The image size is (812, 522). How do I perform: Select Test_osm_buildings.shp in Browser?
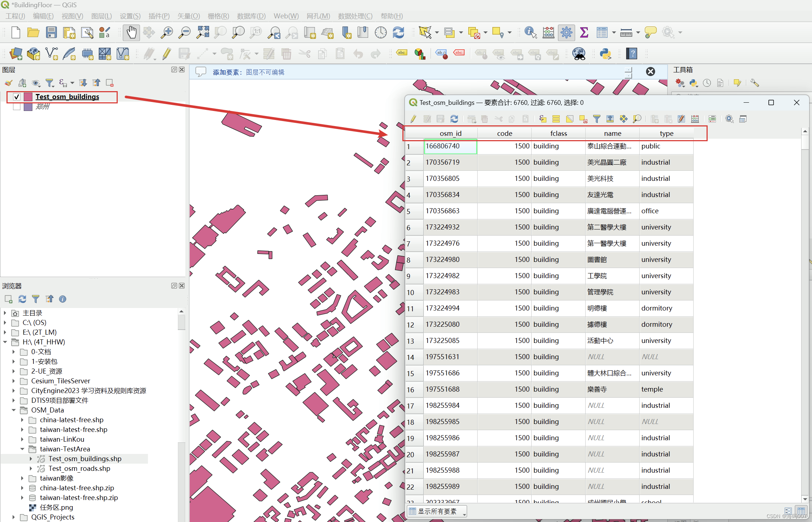pos(85,459)
